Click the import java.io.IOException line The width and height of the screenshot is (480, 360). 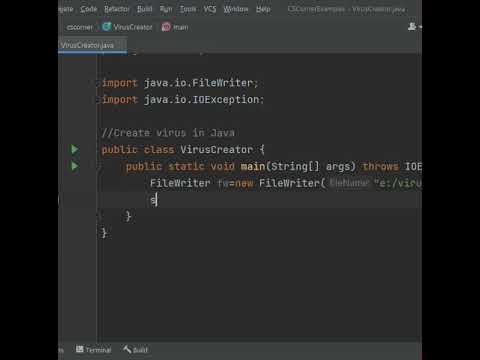pyautogui.click(x=183, y=99)
